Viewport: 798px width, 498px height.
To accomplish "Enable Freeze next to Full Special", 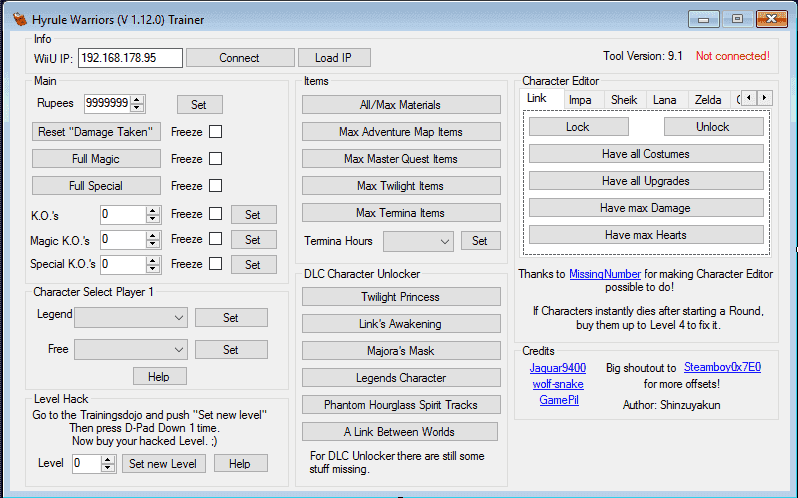I will 216,186.
